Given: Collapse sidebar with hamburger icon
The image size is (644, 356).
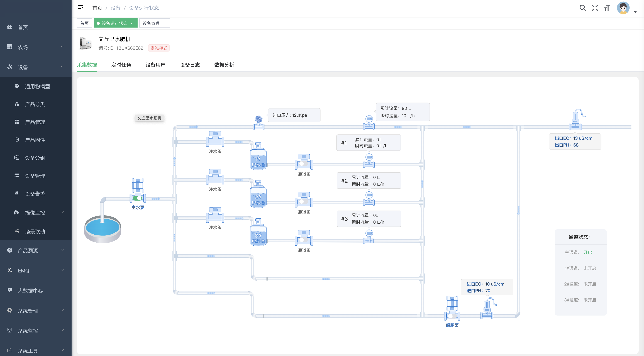Looking at the screenshot, I should (80, 8).
